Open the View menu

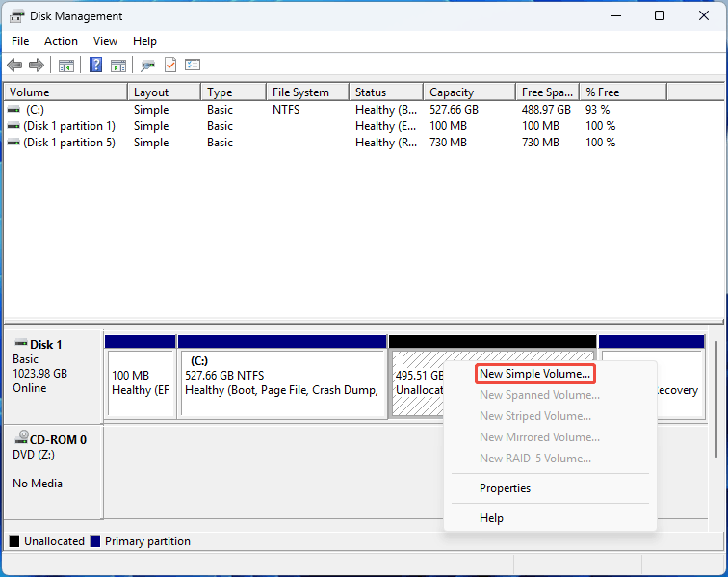[x=105, y=41]
